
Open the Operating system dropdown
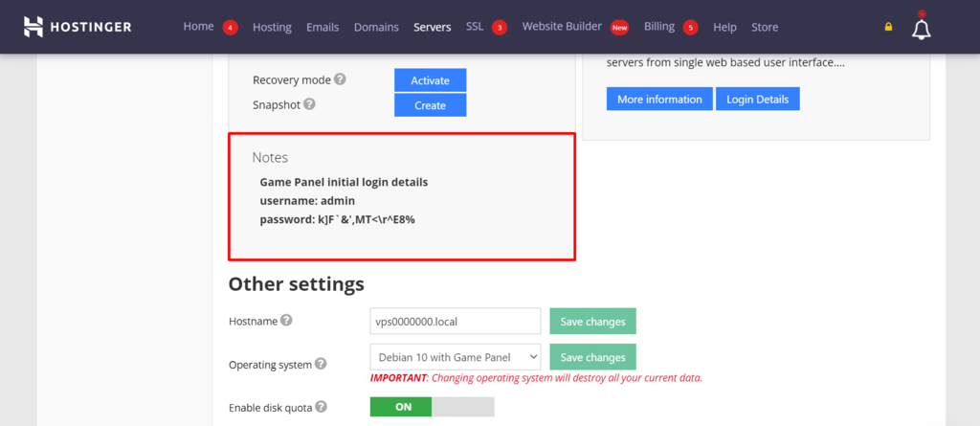(455, 357)
